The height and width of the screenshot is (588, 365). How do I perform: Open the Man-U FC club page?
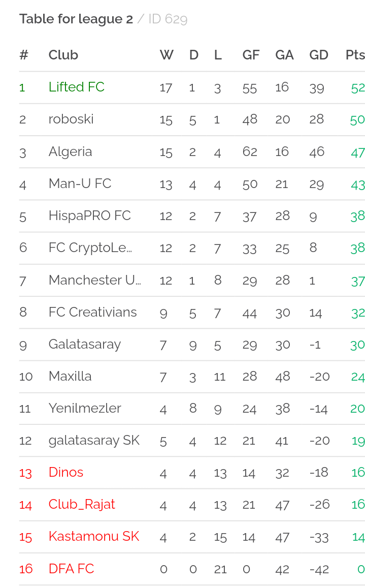coord(80,183)
